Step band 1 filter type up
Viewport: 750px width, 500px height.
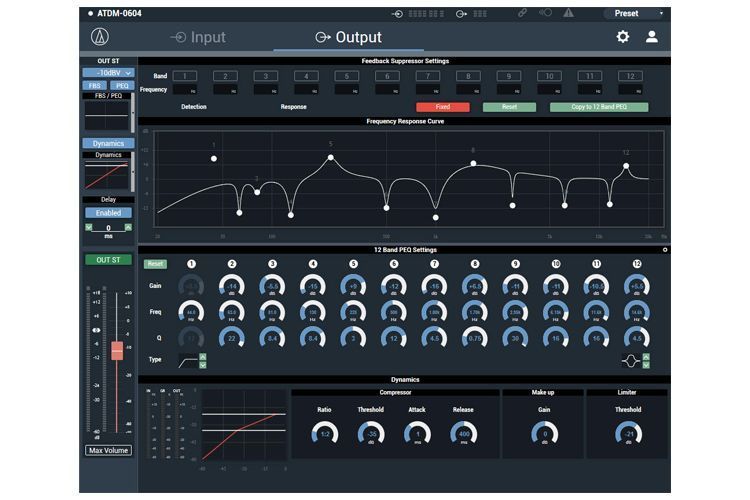click(203, 357)
